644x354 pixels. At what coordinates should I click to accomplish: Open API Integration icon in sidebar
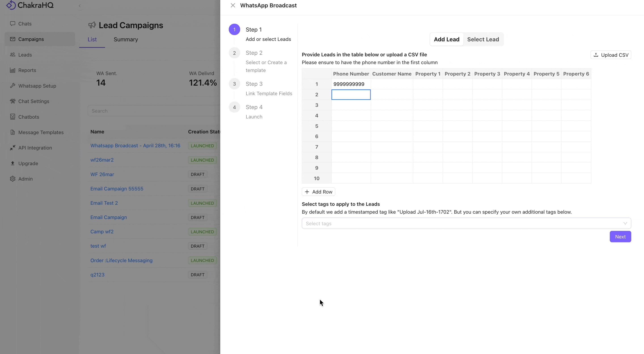pos(13,148)
